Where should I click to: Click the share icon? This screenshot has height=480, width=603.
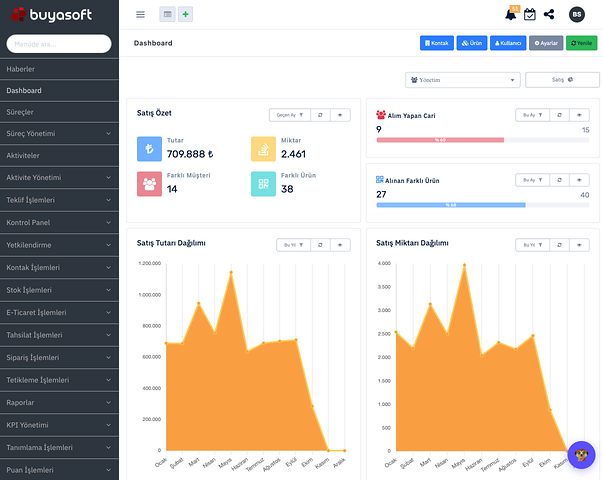(549, 15)
